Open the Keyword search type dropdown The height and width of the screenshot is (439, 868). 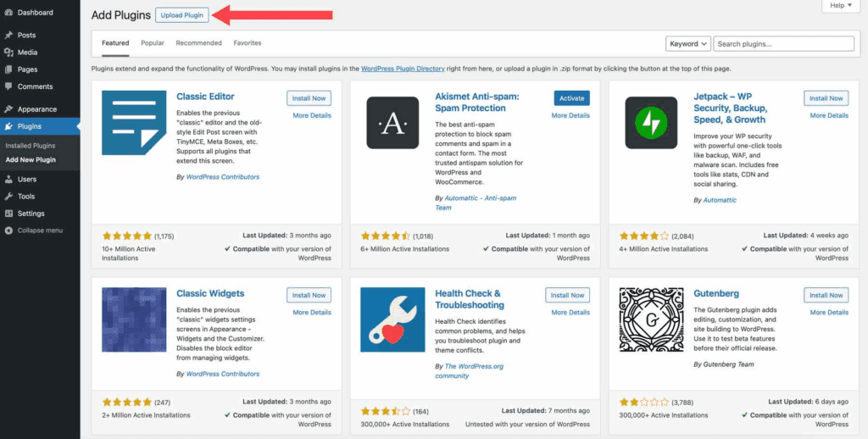tap(687, 44)
